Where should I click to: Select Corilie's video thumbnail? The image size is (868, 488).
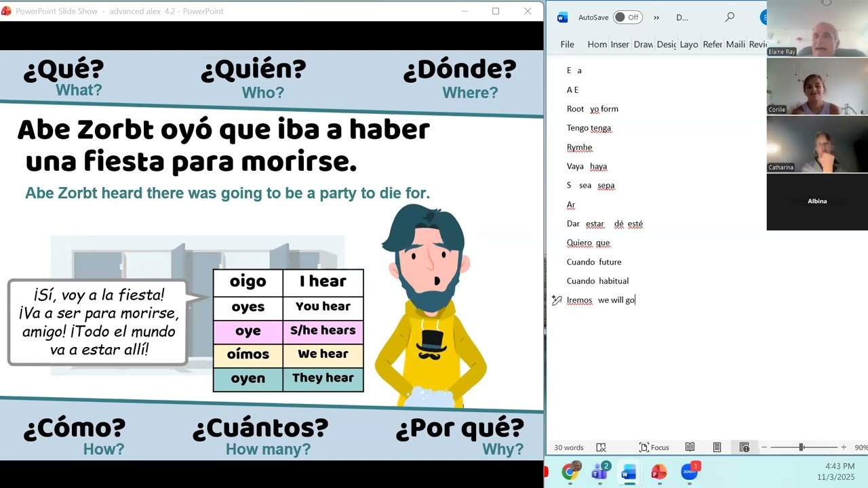click(x=817, y=86)
